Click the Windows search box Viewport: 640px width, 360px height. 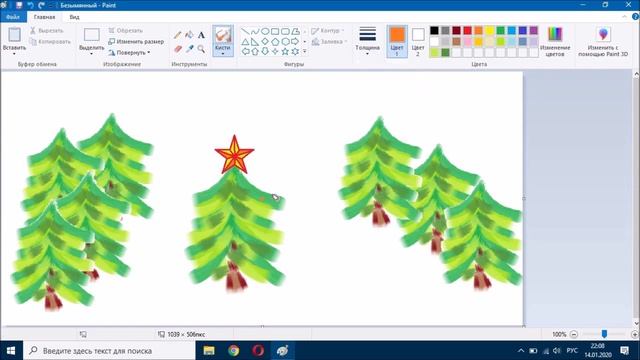click(109, 351)
